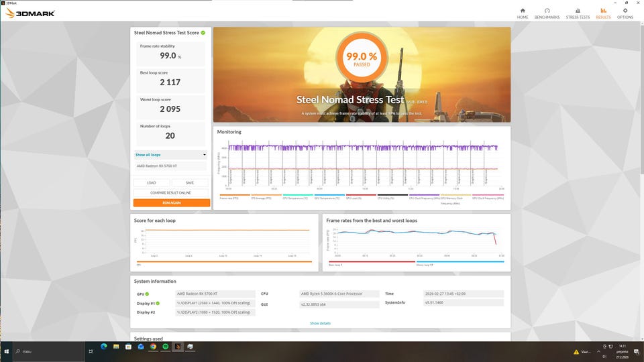
Task: Toggle CPU Temperature teal legend swatch
Action: [x=298, y=195]
